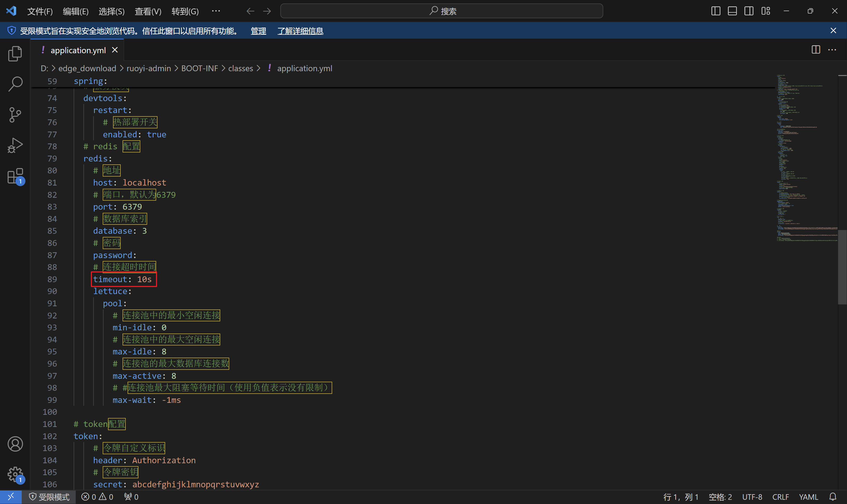Click the remote window indicator icon
The height and width of the screenshot is (504, 847).
click(x=11, y=497)
